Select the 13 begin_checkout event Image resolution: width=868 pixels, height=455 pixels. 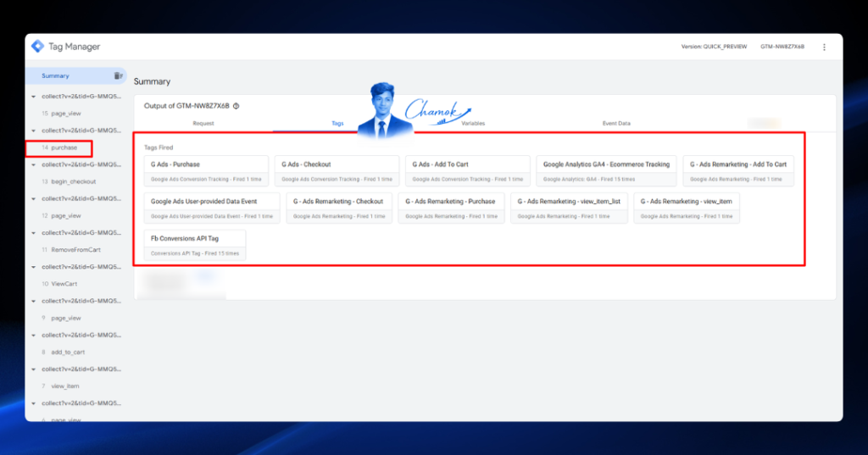point(69,181)
